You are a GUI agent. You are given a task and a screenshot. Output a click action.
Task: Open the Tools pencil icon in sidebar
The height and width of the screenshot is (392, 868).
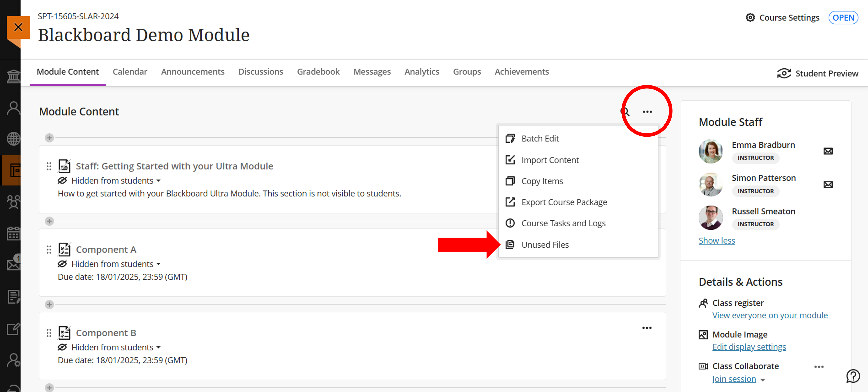pyautogui.click(x=13, y=329)
